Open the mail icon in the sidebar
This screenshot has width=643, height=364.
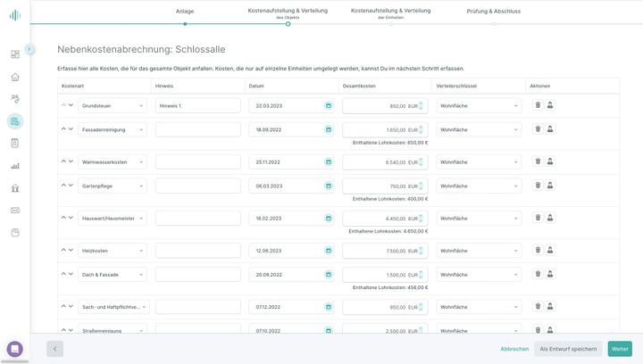click(x=15, y=211)
